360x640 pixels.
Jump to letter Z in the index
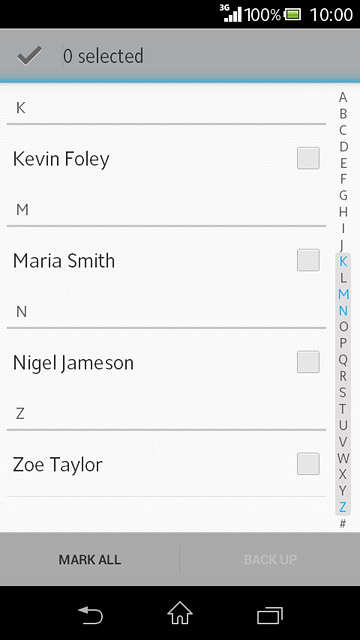(343, 507)
